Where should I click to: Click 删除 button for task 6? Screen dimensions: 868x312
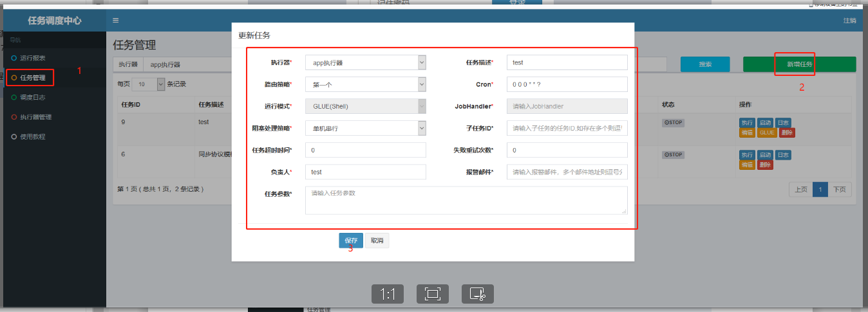[765, 165]
